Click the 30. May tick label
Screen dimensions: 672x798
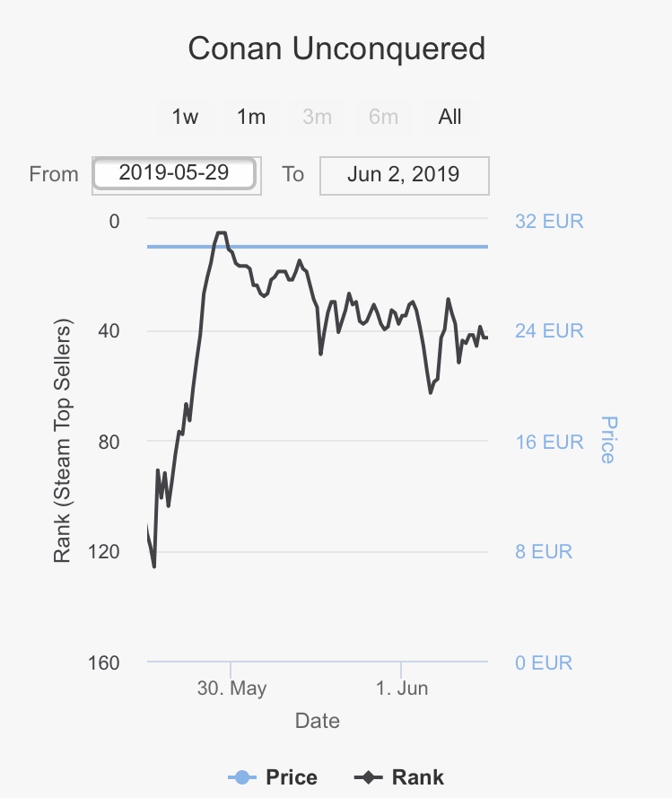(x=231, y=688)
